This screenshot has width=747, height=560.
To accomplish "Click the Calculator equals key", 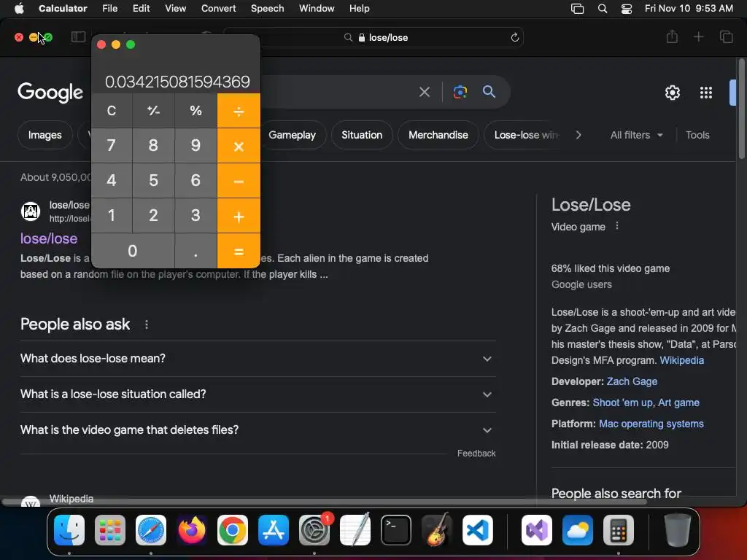I will (x=239, y=251).
